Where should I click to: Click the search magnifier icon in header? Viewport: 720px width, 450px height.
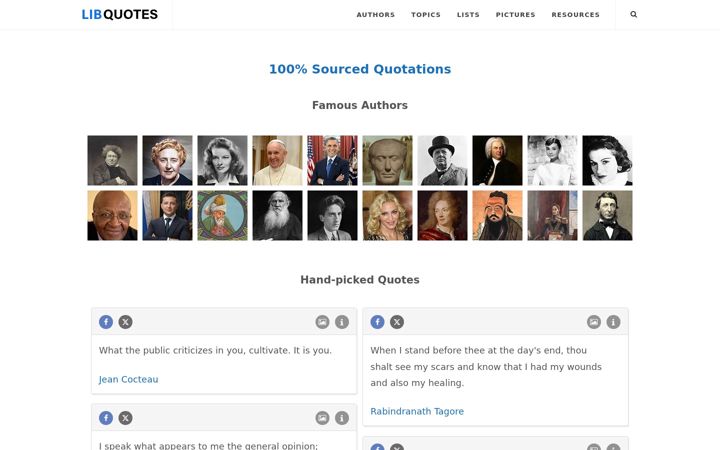tap(634, 14)
